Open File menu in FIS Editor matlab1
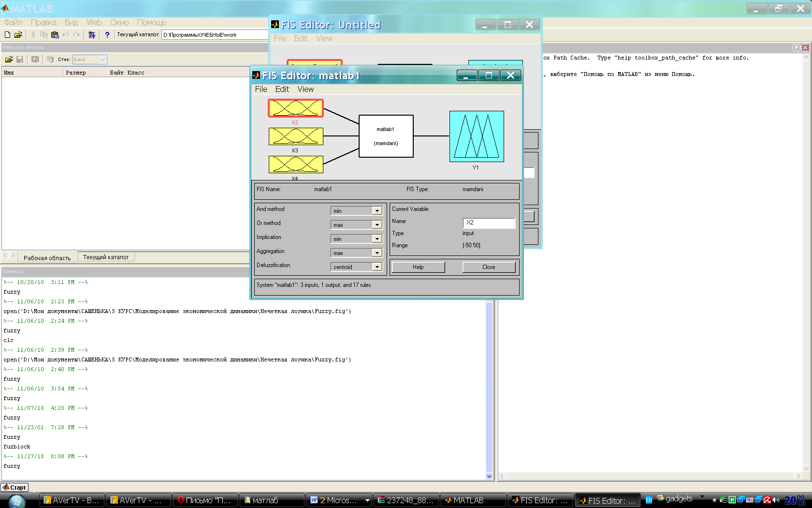 pyautogui.click(x=261, y=89)
